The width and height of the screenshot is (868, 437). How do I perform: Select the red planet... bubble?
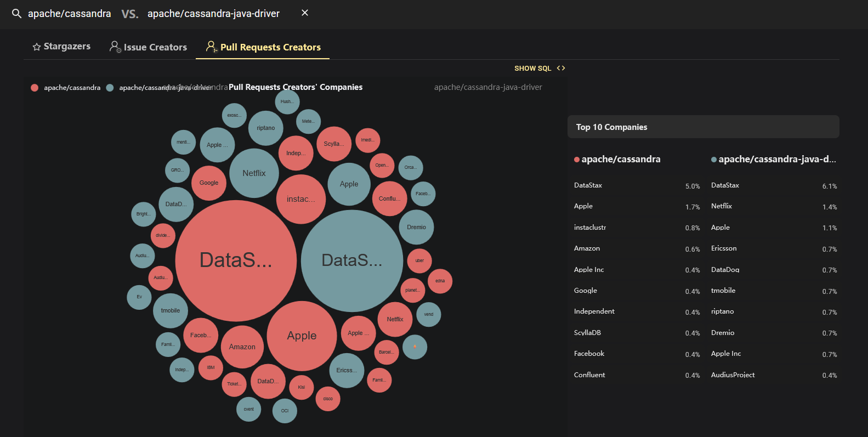(412, 291)
